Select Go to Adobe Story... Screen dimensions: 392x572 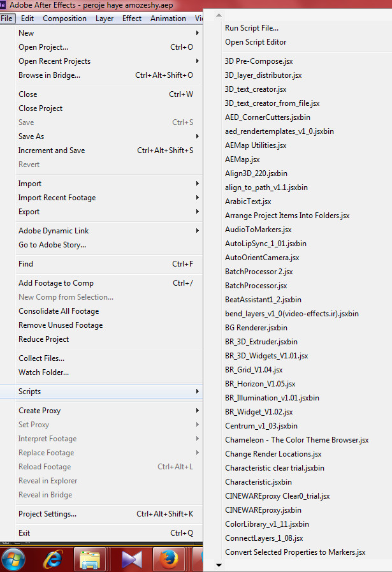pyautogui.click(x=108, y=245)
